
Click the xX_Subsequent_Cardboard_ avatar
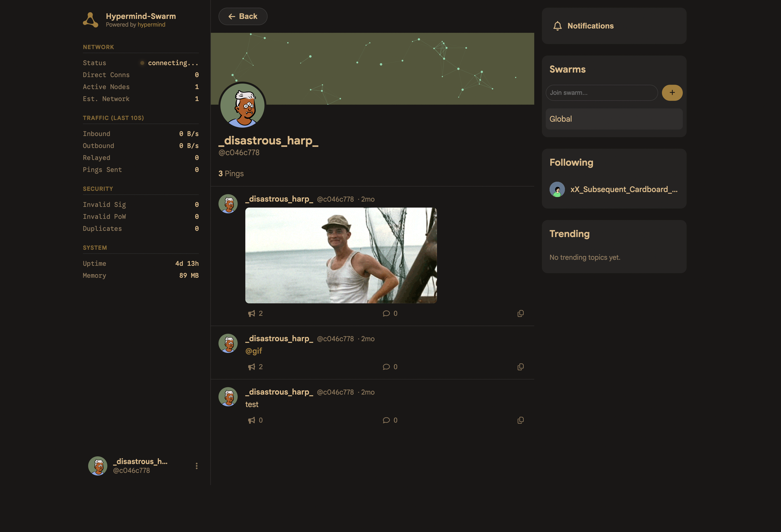coord(557,189)
